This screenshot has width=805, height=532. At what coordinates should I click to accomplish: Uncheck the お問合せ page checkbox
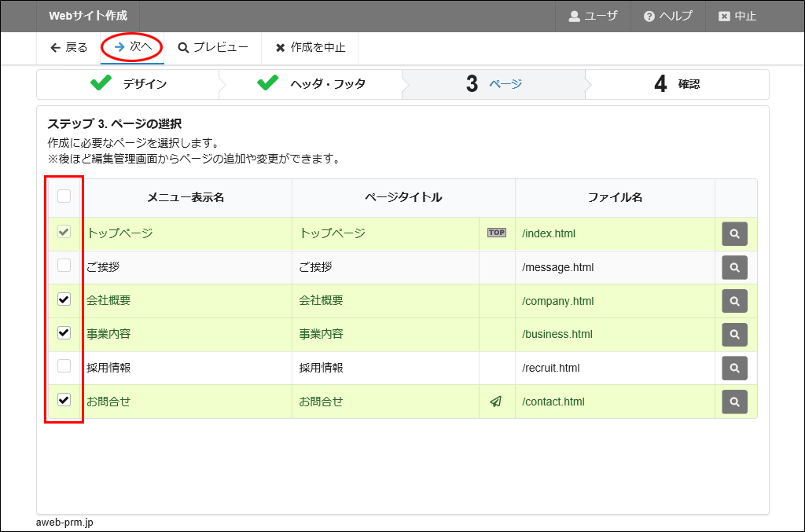tap(64, 400)
